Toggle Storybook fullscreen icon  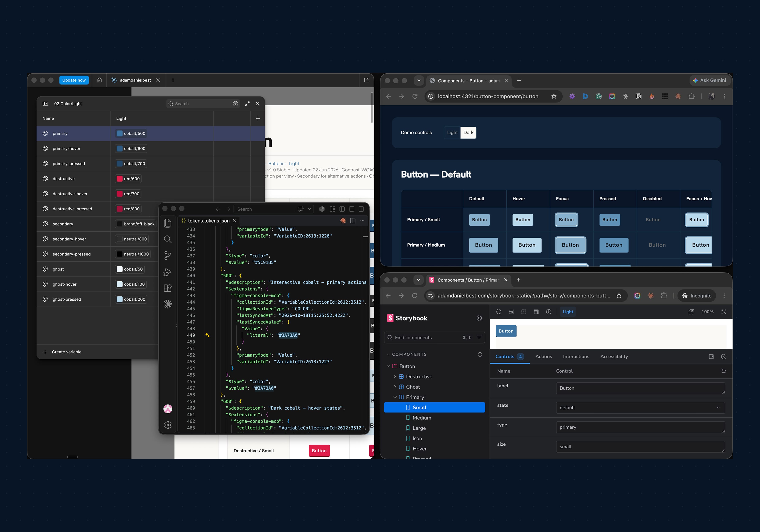click(724, 312)
